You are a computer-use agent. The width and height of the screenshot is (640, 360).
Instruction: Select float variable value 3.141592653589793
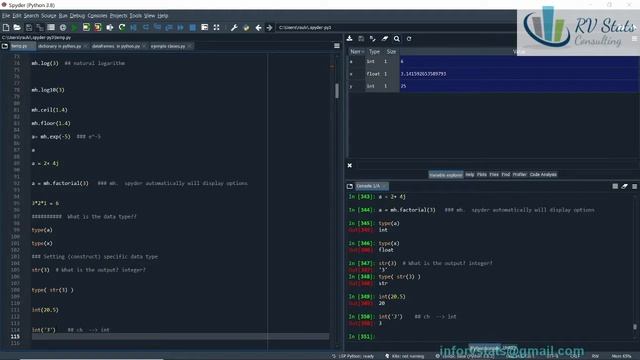pos(423,74)
